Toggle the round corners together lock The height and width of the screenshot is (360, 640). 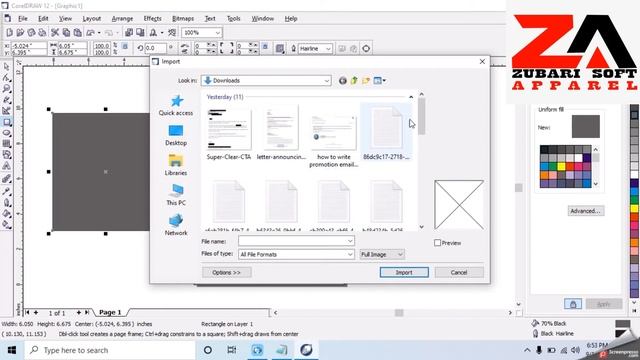tap(265, 47)
